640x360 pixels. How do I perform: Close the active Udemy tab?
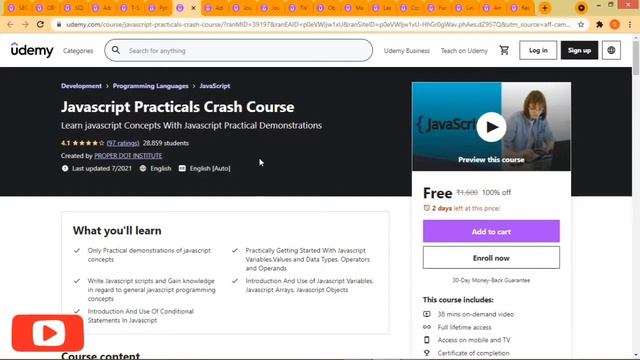pyautogui.click(x=193, y=8)
